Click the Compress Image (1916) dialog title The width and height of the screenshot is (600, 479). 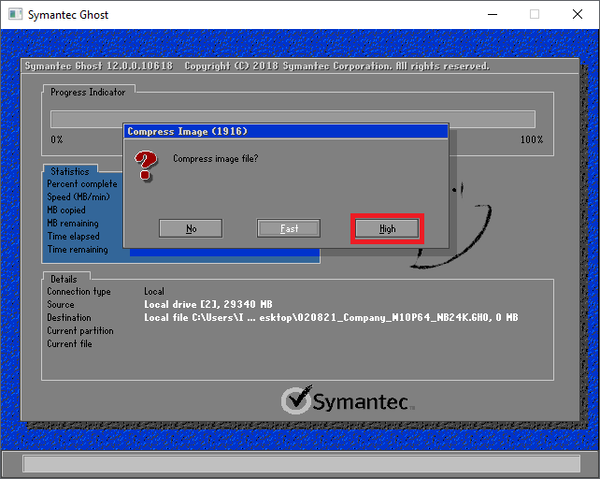[x=188, y=132]
